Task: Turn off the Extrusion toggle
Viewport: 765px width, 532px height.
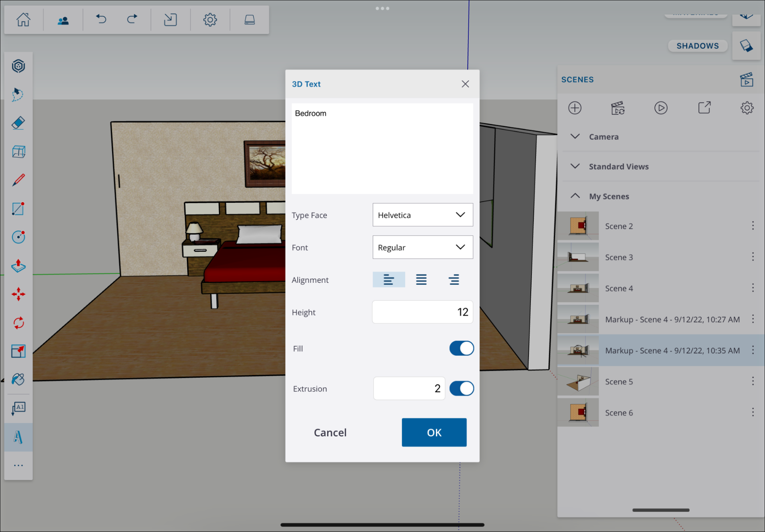Action: pyautogui.click(x=462, y=388)
